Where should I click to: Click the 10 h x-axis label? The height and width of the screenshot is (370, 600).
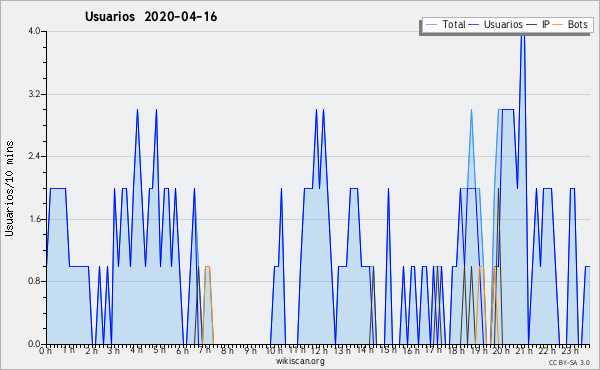tap(274, 350)
